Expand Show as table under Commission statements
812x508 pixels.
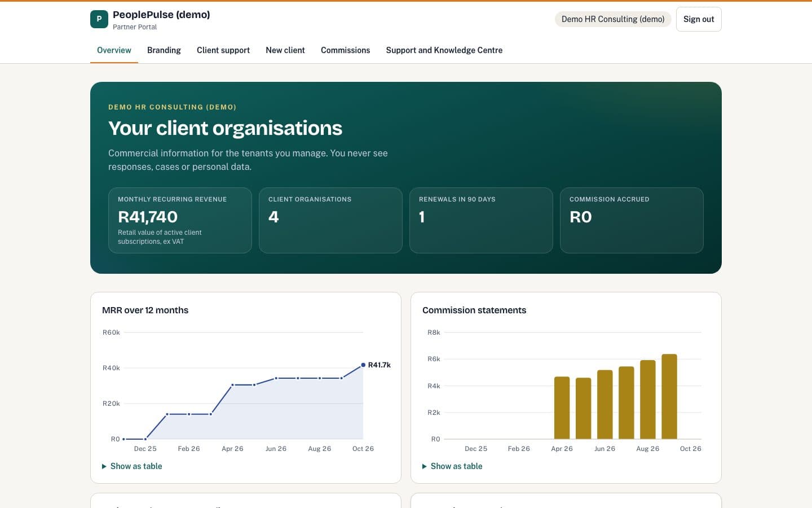[452, 466]
